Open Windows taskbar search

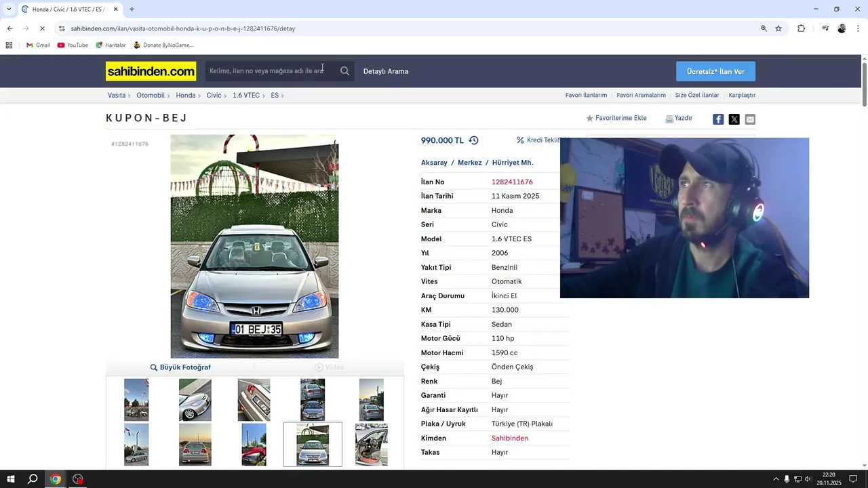tap(33, 479)
